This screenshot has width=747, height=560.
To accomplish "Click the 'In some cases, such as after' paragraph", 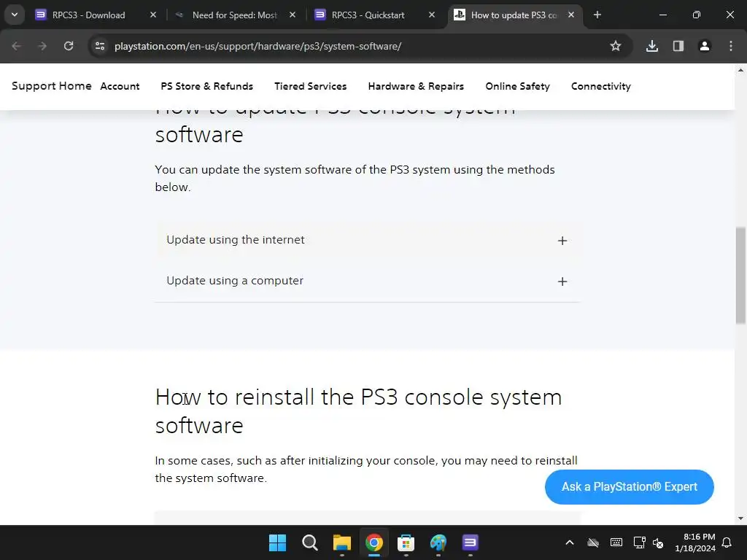I will pos(366,469).
